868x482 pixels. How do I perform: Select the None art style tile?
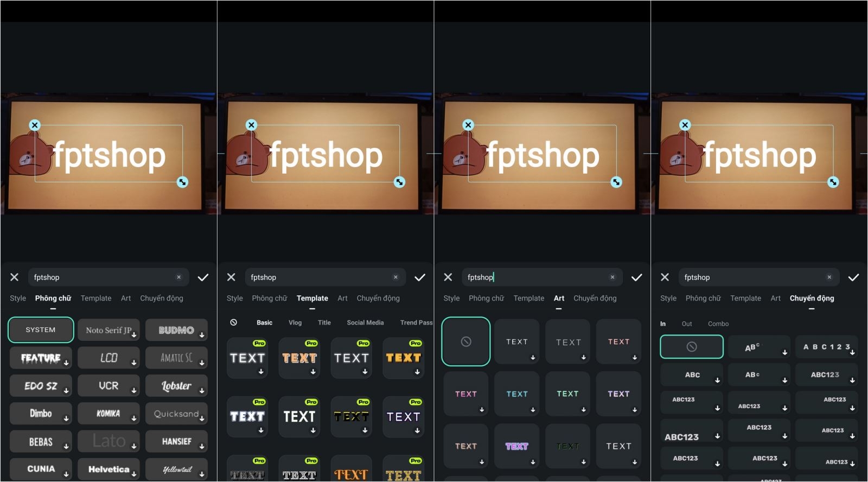[466, 341]
